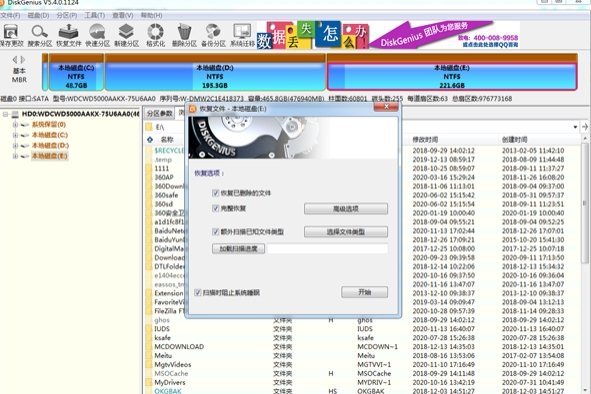Click the System Migration (系统迁移) icon
The height and width of the screenshot is (394, 591).
click(242, 35)
